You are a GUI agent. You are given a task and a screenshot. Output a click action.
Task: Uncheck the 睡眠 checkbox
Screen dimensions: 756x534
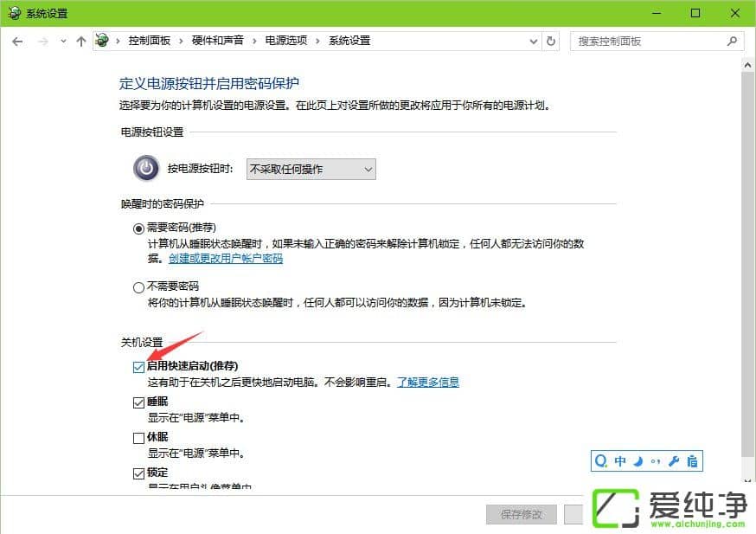pyautogui.click(x=139, y=402)
